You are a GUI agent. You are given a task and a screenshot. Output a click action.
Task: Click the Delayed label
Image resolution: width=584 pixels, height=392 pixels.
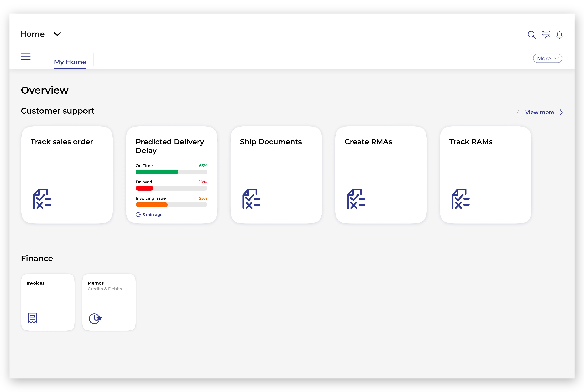(x=144, y=182)
